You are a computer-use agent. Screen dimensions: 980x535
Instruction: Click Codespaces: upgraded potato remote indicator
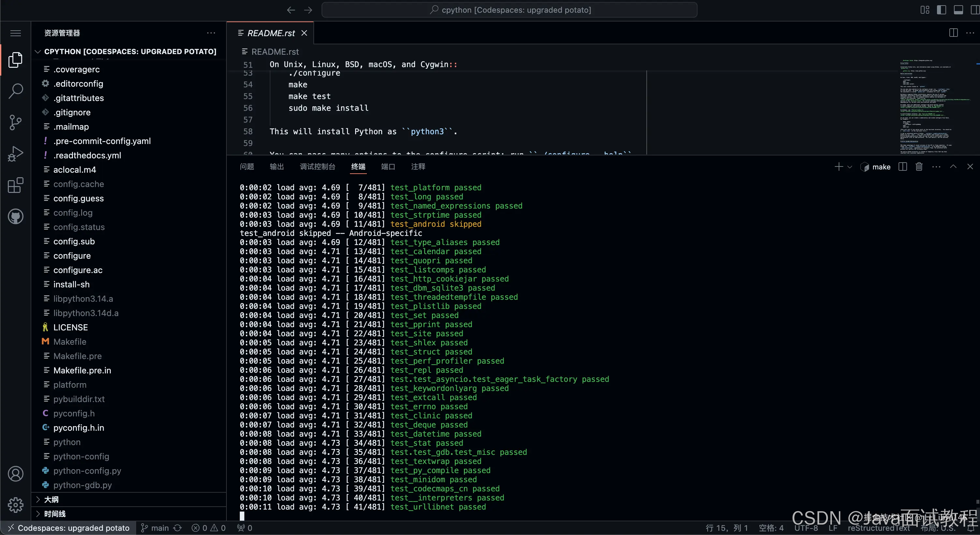pyautogui.click(x=68, y=528)
